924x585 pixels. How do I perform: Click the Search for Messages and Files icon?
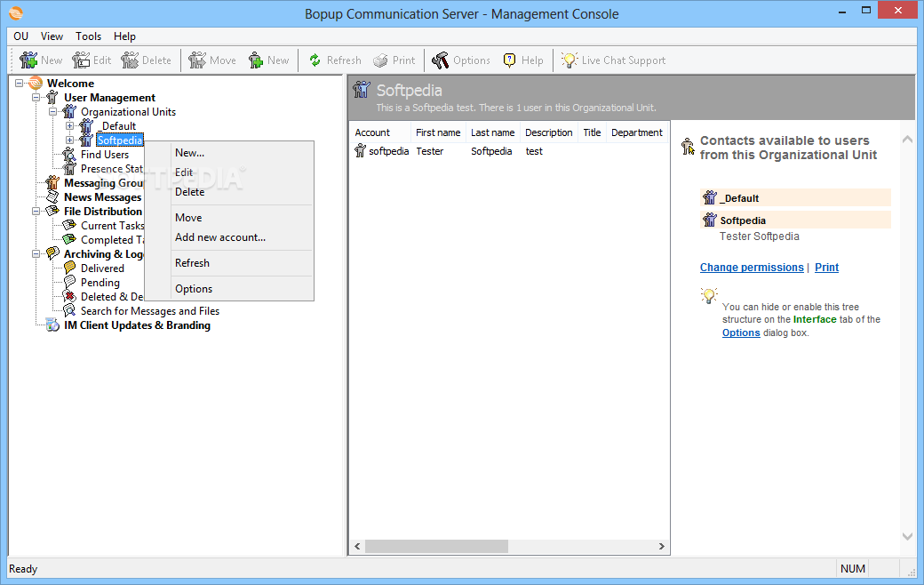tap(69, 311)
